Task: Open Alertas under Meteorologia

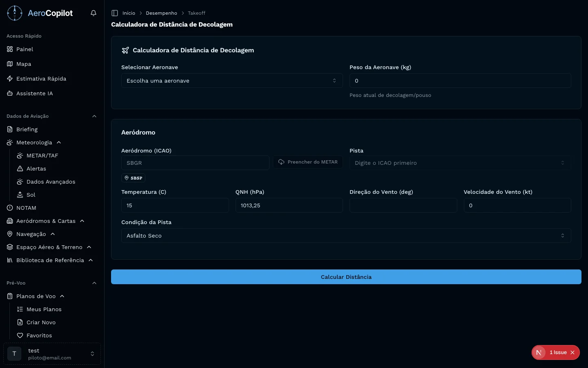Action: click(x=36, y=168)
